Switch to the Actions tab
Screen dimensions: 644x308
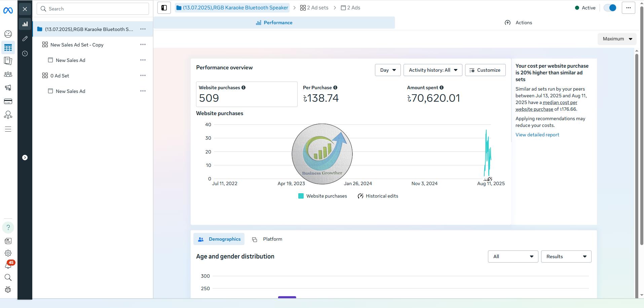(518, 23)
